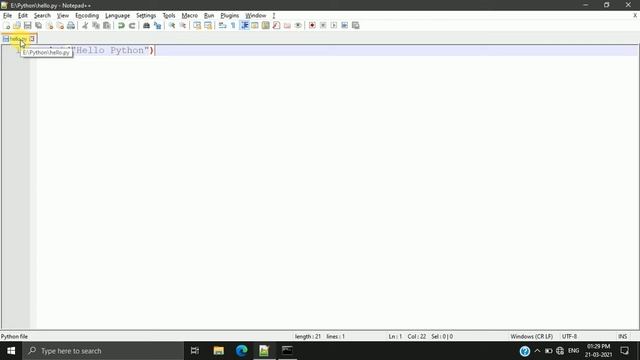Click the Save All toolbar icon

tap(38, 25)
